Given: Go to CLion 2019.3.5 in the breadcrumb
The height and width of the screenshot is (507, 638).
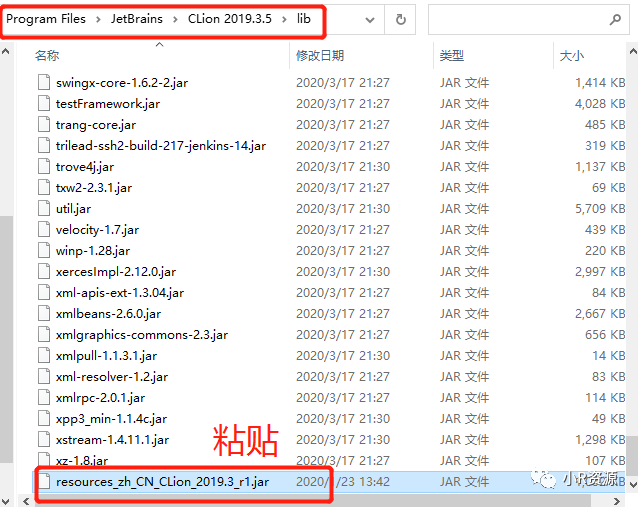Looking at the screenshot, I should pos(229,19).
